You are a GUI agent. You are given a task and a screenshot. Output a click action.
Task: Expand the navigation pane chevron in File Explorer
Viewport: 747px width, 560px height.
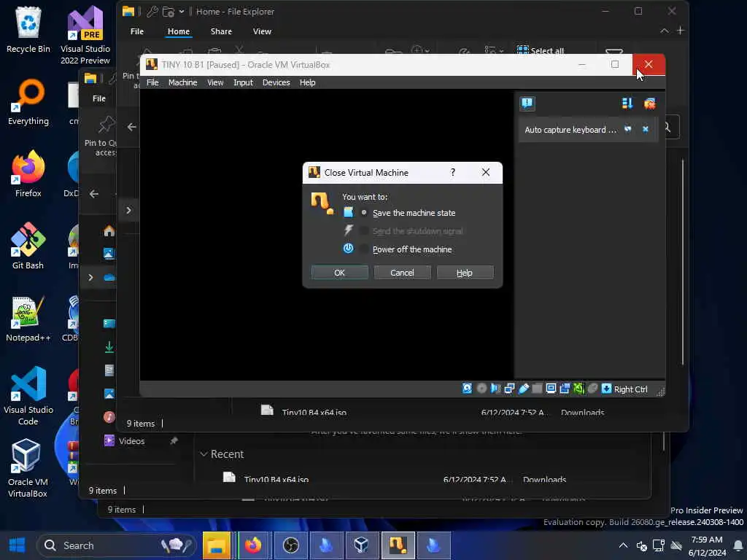coord(128,210)
